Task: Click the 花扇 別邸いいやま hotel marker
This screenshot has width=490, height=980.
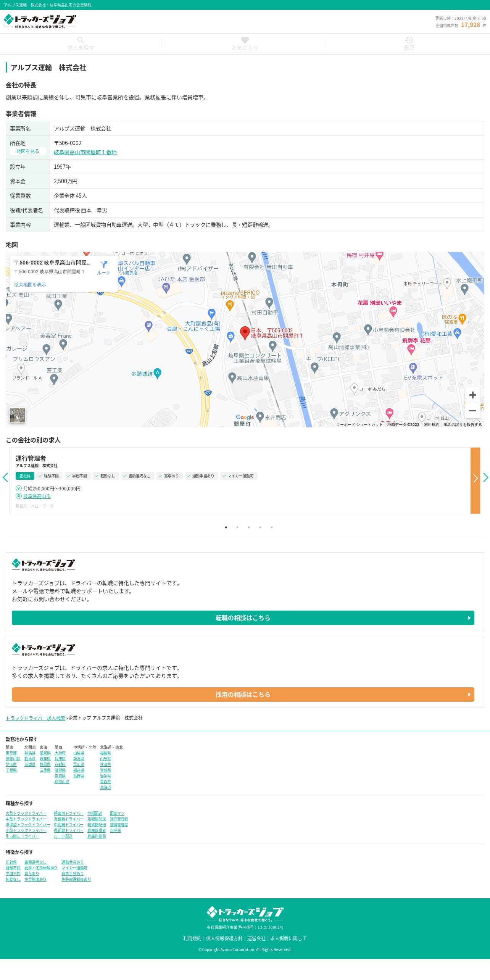Action: coord(393,312)
